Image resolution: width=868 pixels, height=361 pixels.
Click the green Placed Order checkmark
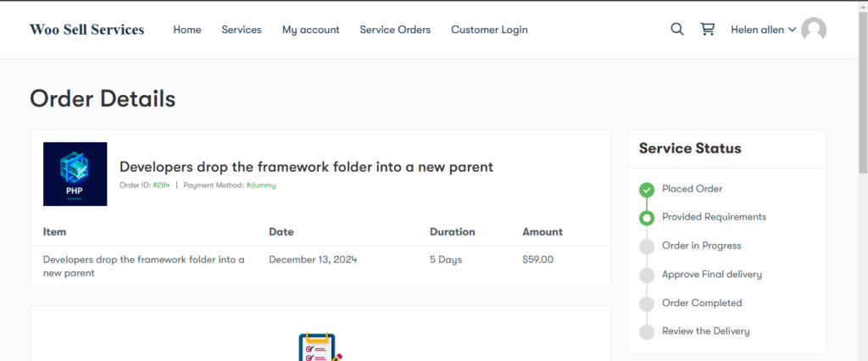tap(647, 189)
